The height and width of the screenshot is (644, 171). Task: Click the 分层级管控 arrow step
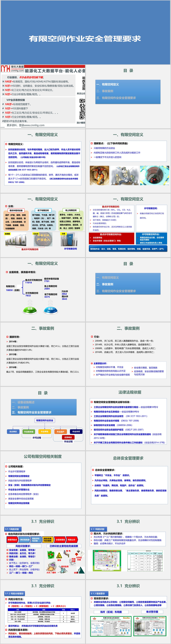[x=60, y=540]
